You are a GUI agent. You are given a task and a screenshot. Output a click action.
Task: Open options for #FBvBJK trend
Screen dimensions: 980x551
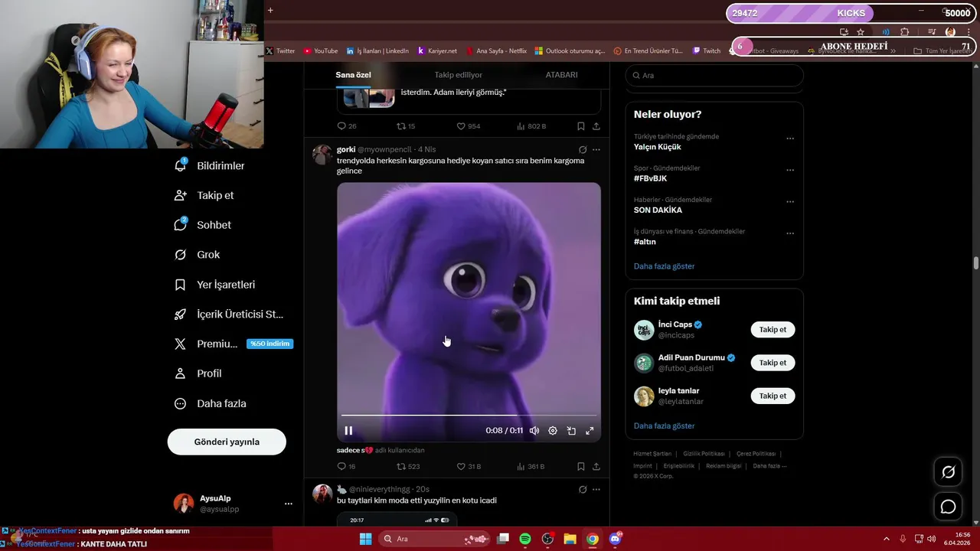[x=790, y=170]
